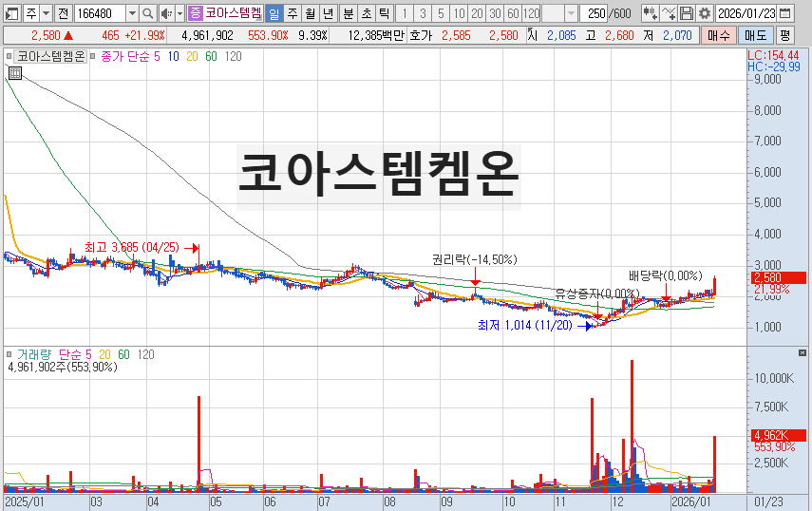The height and width of the screenshot is (511, 812).
Task: Toggle the side panel icon at toolbar start
Action: pyautogui.click(x=11, y=13)
